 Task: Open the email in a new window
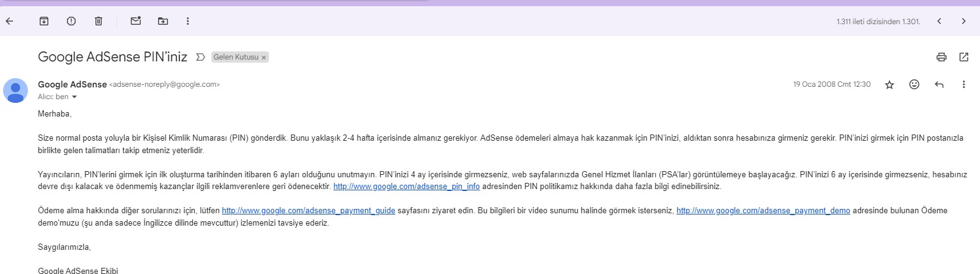tap(964, 57)
